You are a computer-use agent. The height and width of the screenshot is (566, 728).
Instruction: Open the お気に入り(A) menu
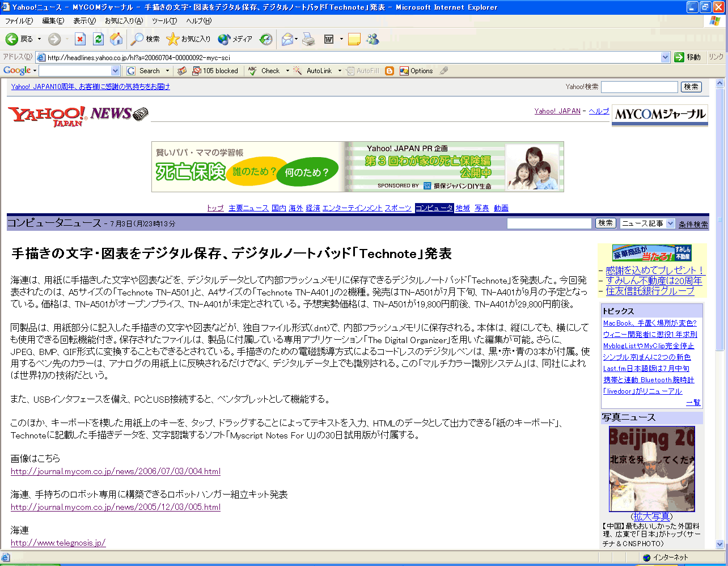tap(124, 21)
